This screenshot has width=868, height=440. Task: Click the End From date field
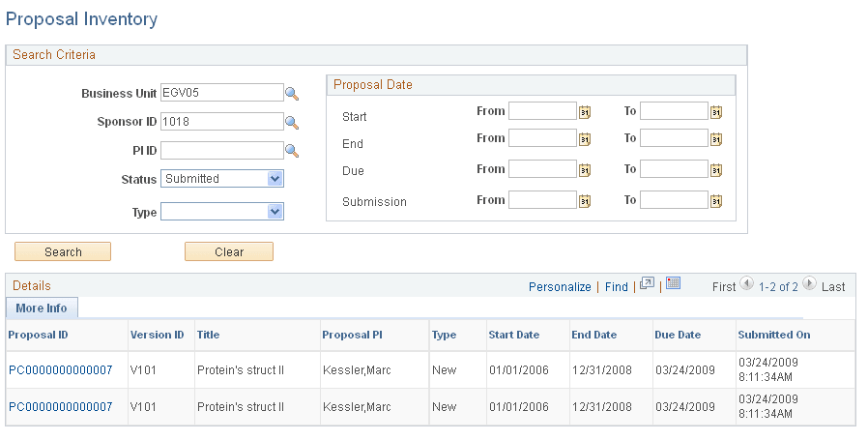tap(542, 138)
